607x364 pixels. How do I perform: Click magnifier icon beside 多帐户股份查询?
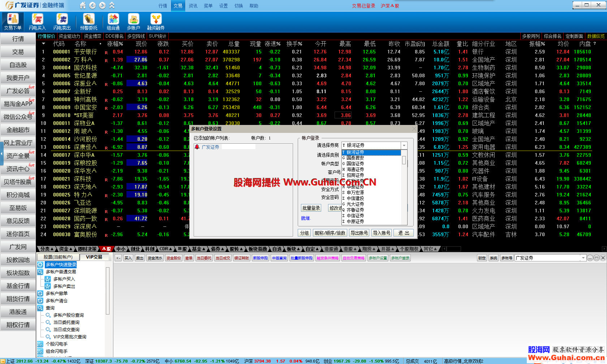(x=48, y=315)
